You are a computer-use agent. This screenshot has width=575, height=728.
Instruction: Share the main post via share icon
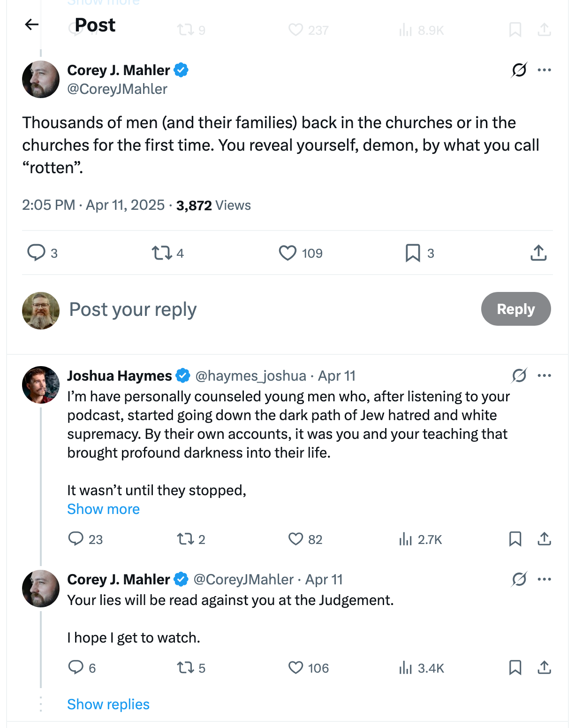[538, 253]
